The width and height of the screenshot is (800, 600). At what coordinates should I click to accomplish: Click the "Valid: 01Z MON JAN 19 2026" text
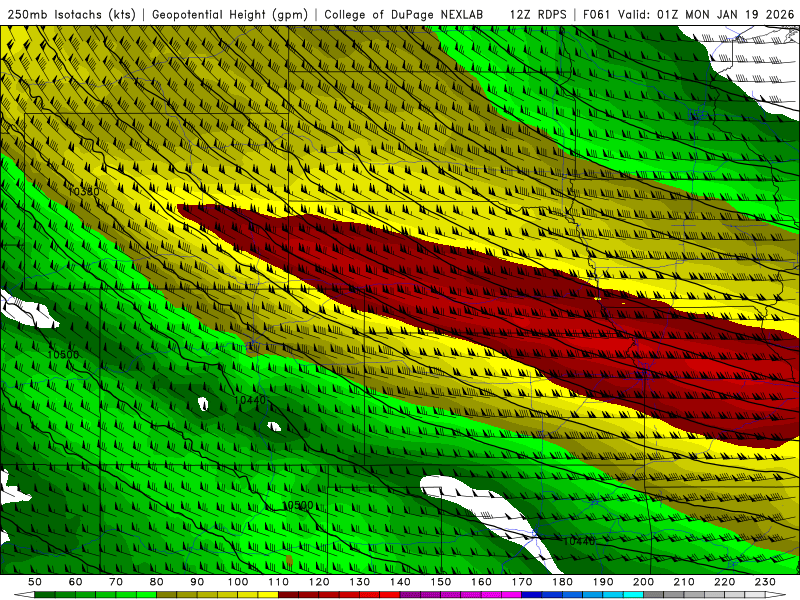tap(706, 15)
